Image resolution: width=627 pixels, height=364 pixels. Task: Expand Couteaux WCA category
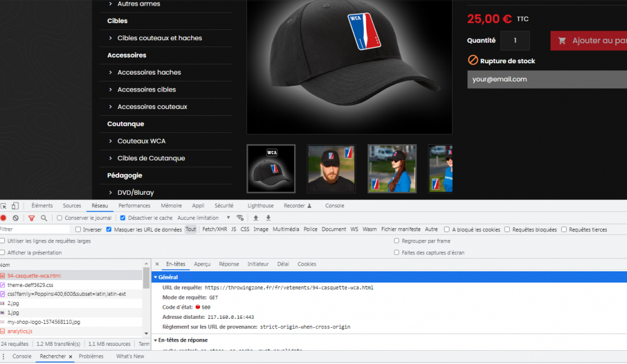(x=110, y=141)
